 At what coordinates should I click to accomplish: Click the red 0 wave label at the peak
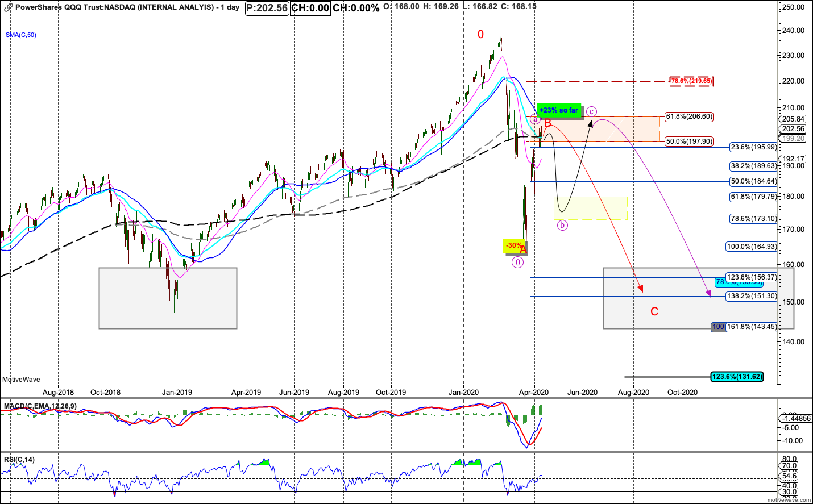pyautogui.click(x=480, y=35)
